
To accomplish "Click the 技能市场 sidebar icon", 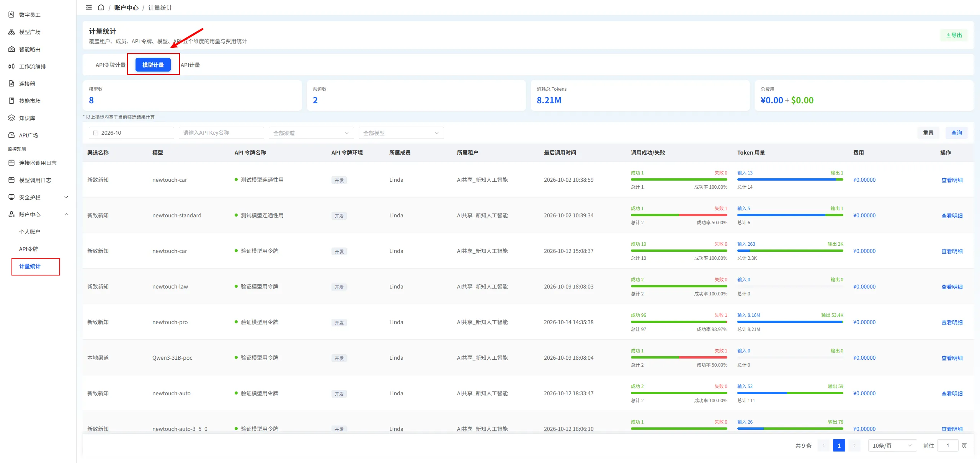I will (x=11, y=101).
